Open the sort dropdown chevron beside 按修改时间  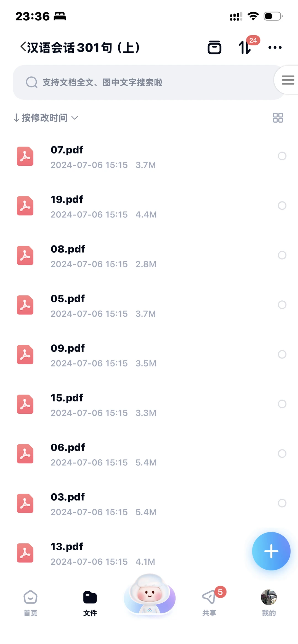point(74,118)
